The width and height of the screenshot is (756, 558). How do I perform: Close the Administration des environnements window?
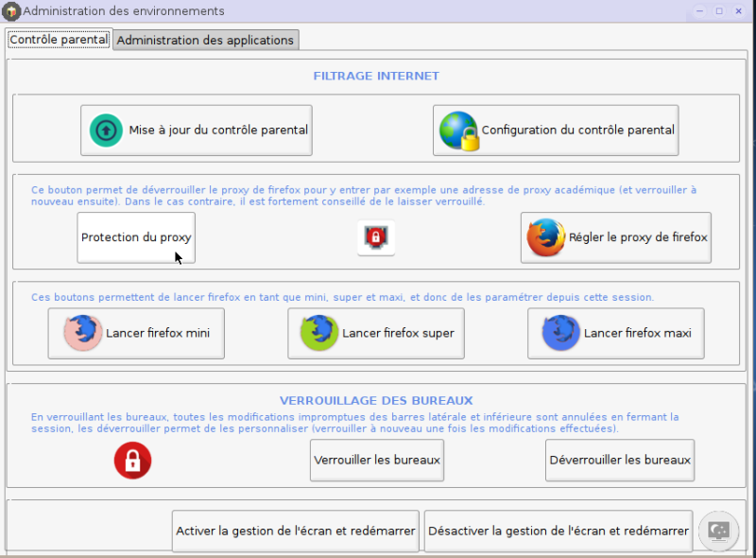coord(738,11)
